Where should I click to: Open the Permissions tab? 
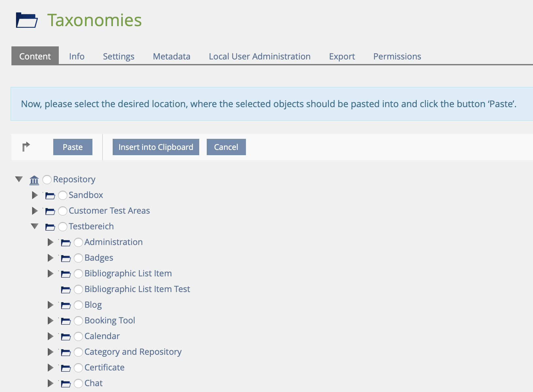pos(397,57)
